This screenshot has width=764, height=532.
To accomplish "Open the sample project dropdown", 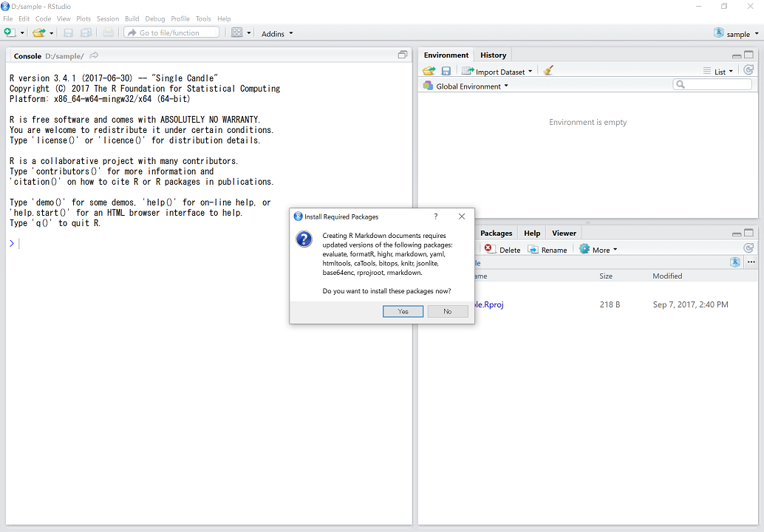I will [737, 33].
